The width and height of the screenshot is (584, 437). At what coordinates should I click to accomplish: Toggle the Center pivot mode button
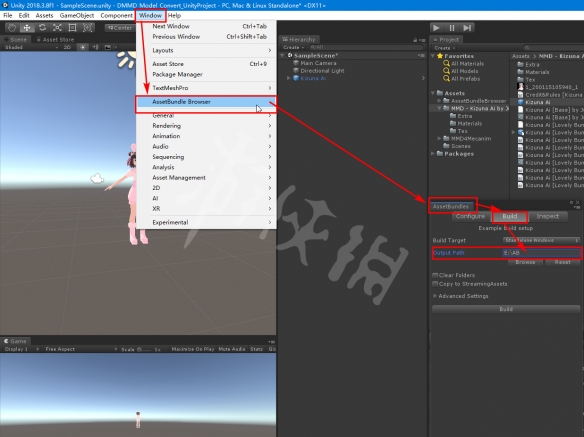pyautogui.click(x=120, y=28)
